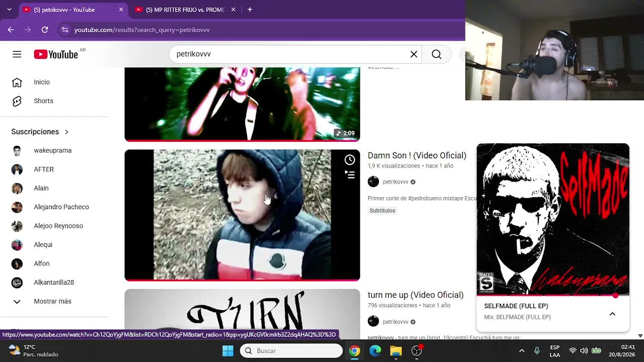Open the YouTube guide hamburger menu
644x362 pixels.
point(17,54)
